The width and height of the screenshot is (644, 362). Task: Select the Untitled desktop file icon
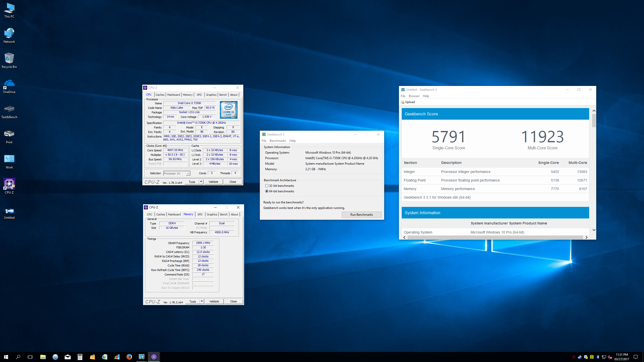9,213
